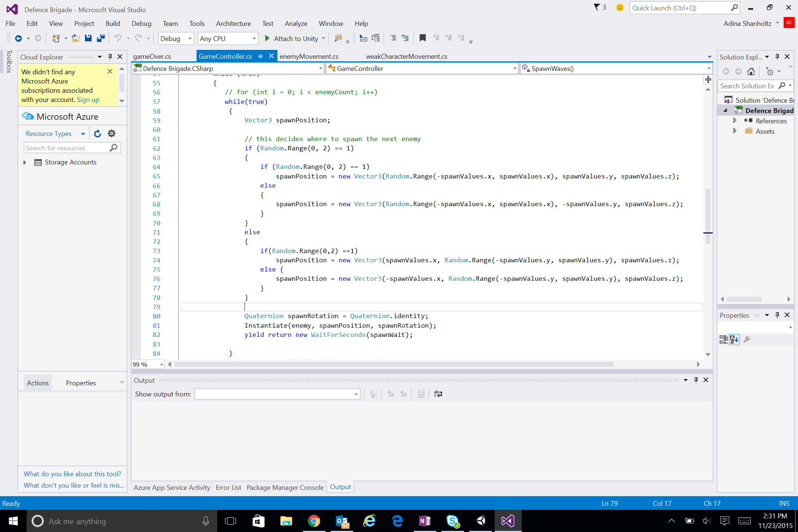Refresh the Cloud Explorer resources
Image resolution: width=798 pixels, height=532 pixels.
[x=97, y=133]
